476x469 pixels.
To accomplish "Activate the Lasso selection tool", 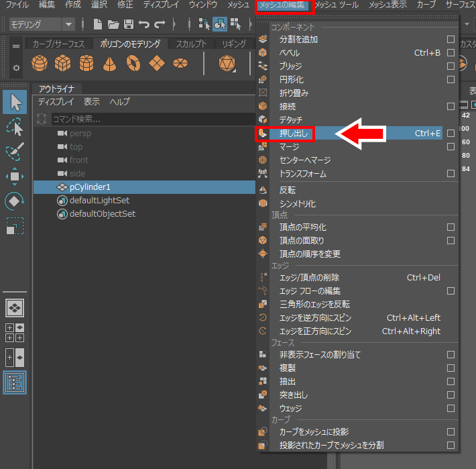I will pos(15,127).
